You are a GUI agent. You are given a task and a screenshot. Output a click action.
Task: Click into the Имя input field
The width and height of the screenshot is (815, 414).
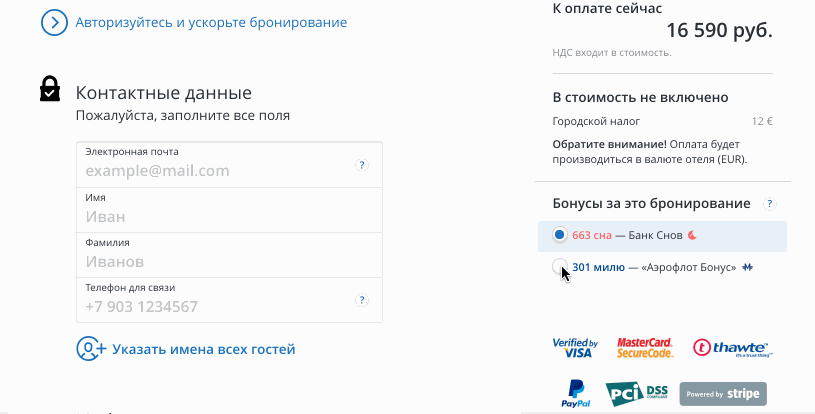coord(228,216)
